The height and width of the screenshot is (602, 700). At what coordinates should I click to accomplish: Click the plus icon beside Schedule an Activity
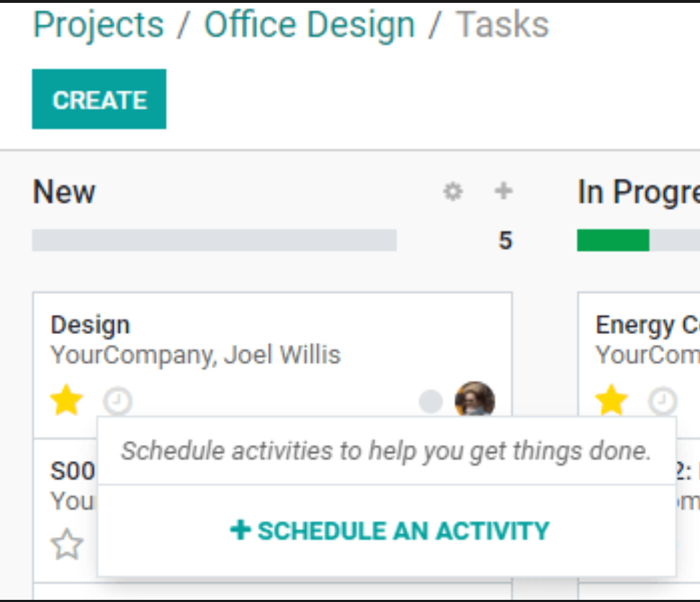pos(241,530)
